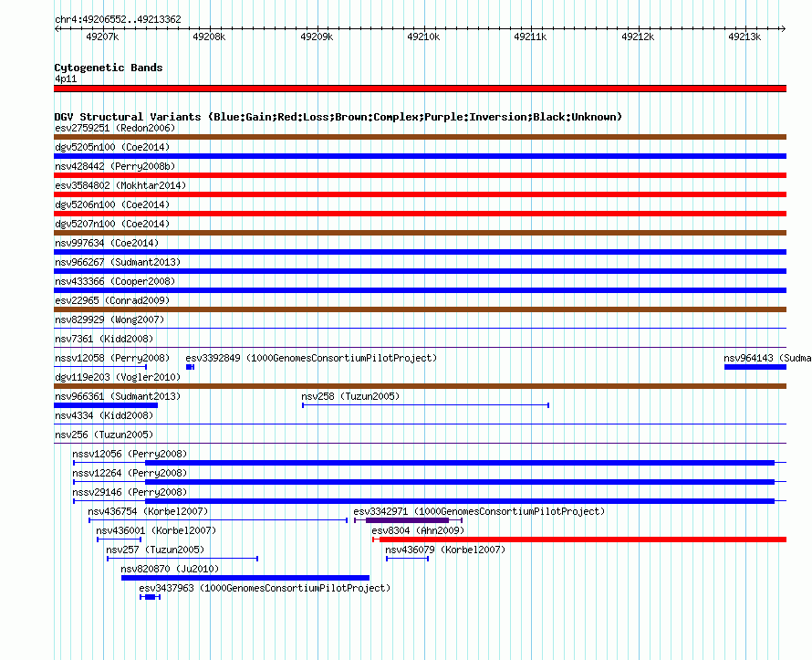Open dgv119e203 (Vogler2010) label
This screenshot has height=660, width=812.
tap(118, 377)
